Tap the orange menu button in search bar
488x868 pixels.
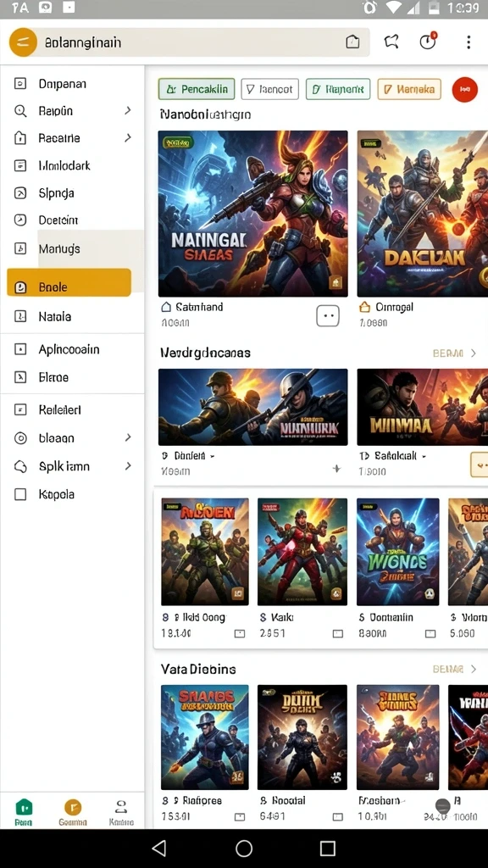[23, 42]
